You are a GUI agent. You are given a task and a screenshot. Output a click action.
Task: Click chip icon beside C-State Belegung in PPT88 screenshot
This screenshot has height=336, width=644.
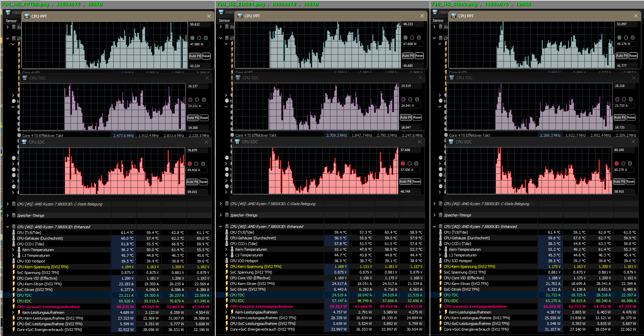(13, 204)
